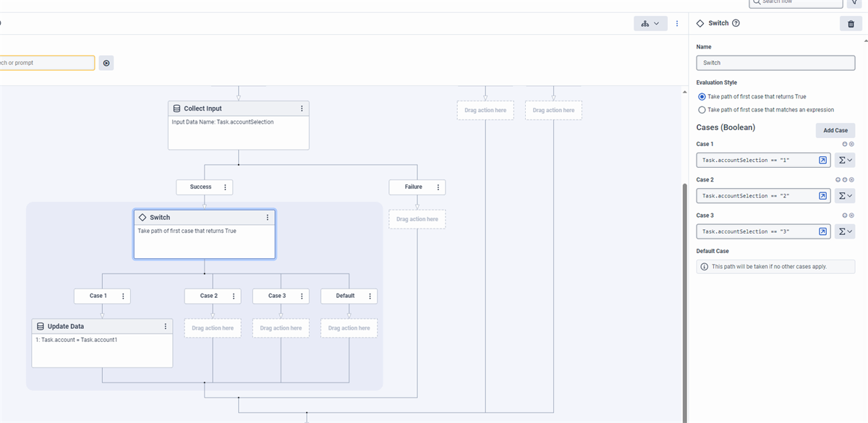Image resolution: width=868 pixels, height=423 pixels.
Task: Select 'Take path of first case that matches an expression'
Action: point(701,110)
